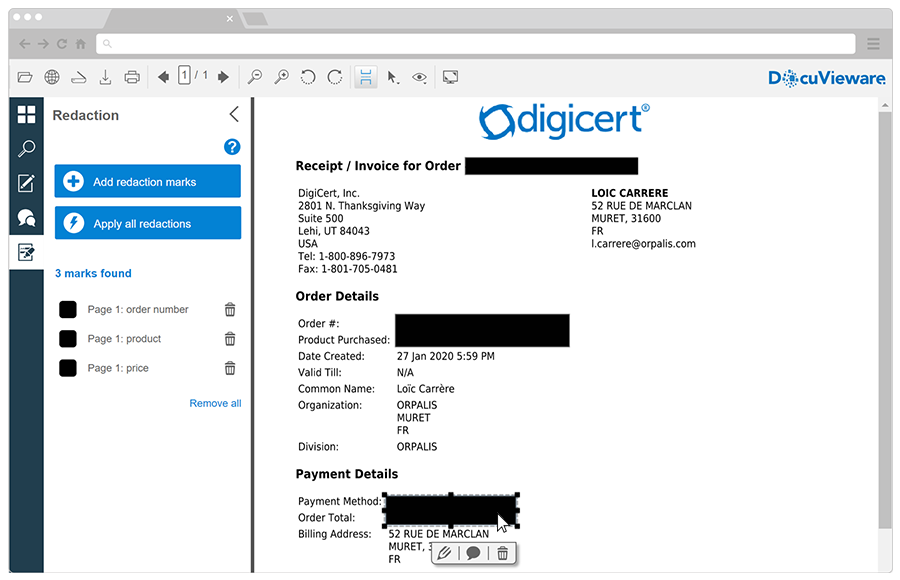Click the browser forward arrow
Viewport: 900px width, 580px height.
click(x=44, y=44)
